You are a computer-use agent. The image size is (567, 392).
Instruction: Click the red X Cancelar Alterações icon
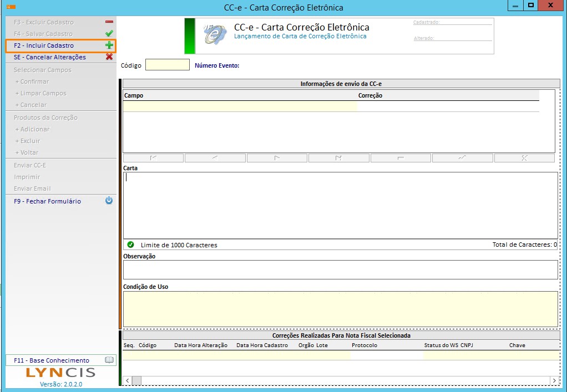click(109, 57)
